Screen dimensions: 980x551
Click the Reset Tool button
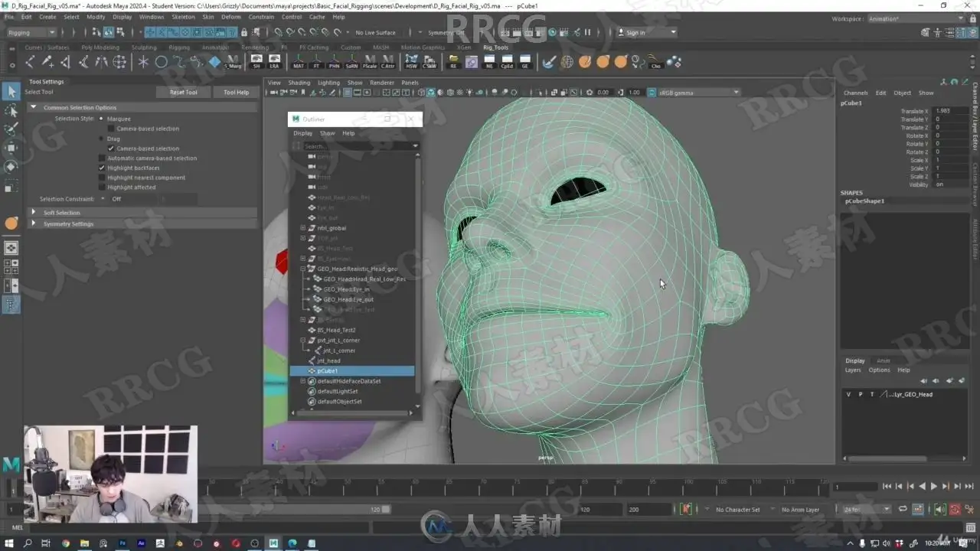(x=183, y=93)
